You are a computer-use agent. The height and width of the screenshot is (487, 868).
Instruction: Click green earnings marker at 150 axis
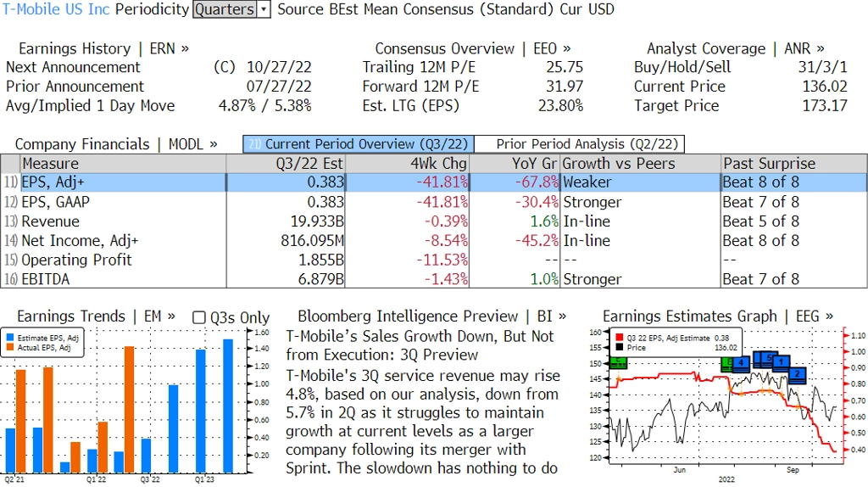pyautogui.click(x=618, y=363)
